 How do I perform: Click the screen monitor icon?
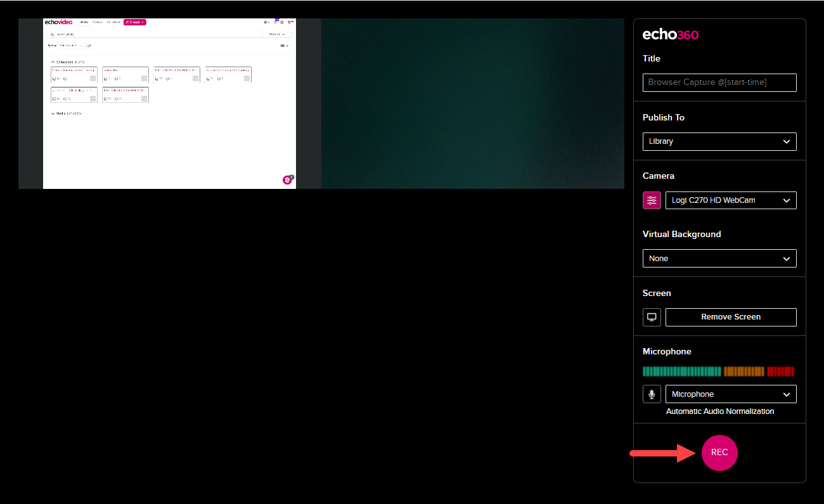[x=652, y=317]
